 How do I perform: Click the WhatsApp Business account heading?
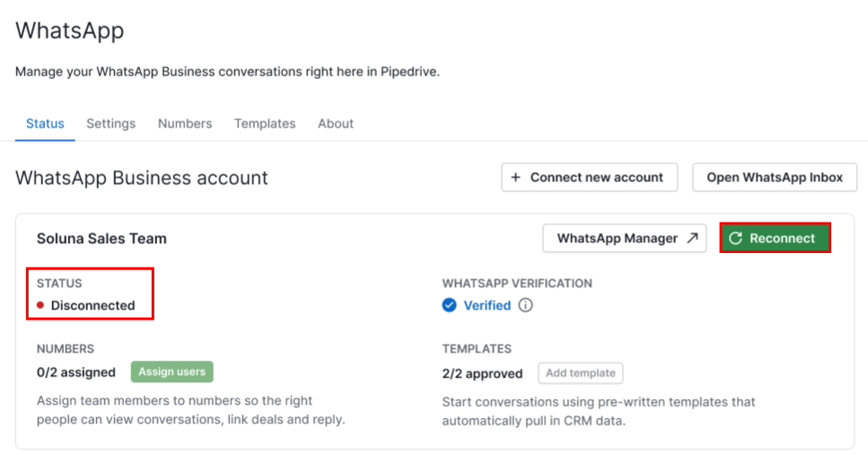pyautogui.click(x=142, y=178)
